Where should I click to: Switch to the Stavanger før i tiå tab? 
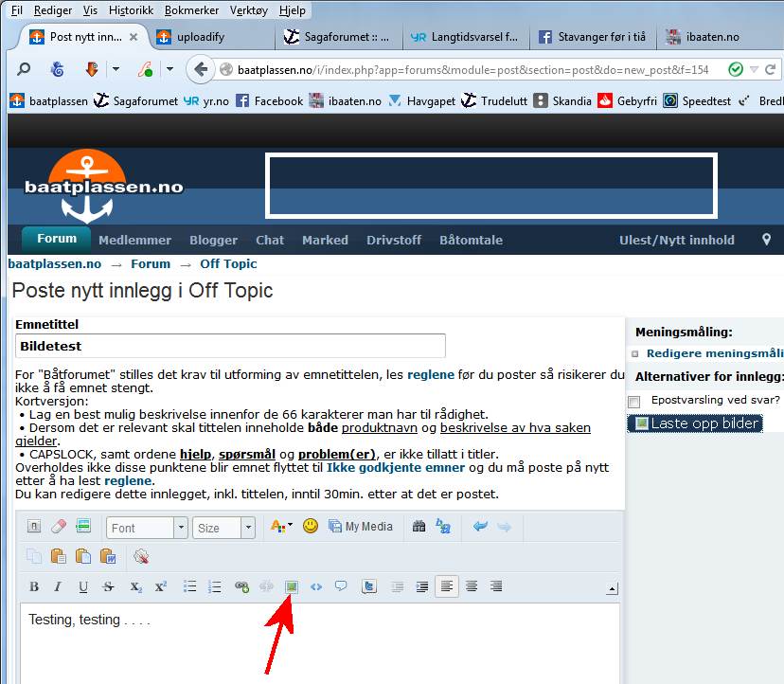593,37
